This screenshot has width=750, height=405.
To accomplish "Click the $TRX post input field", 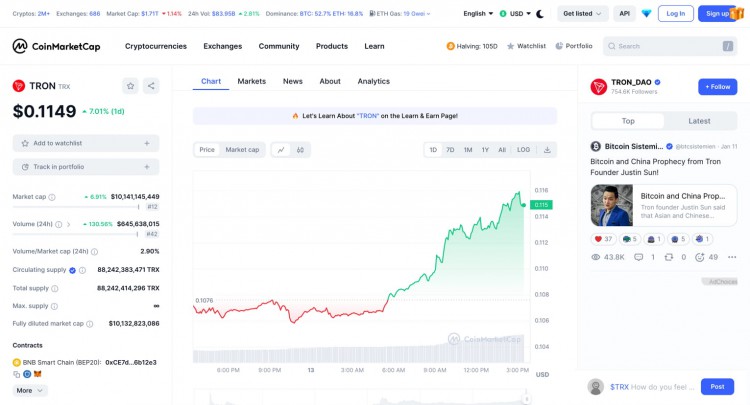I will tap(651, 387).
